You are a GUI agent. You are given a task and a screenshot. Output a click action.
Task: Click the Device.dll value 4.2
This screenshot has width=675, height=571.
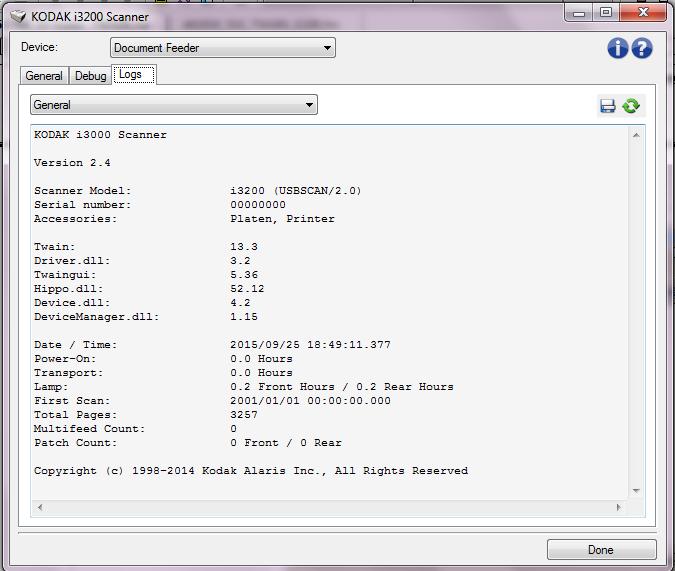240,303
